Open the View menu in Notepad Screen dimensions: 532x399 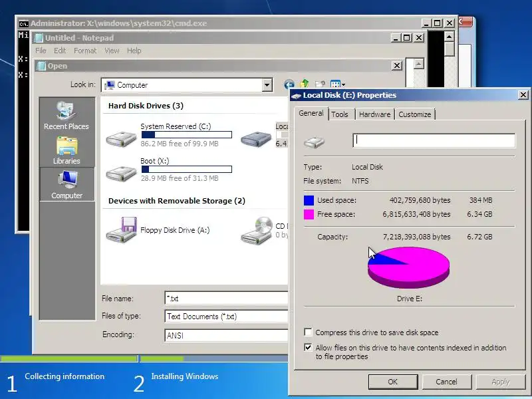(x=112, y=51)
